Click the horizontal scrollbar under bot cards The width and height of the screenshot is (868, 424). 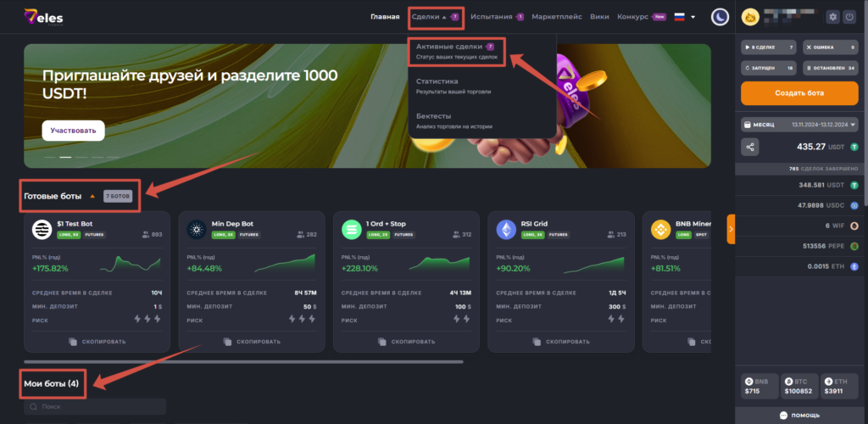[x=246, y=362]
